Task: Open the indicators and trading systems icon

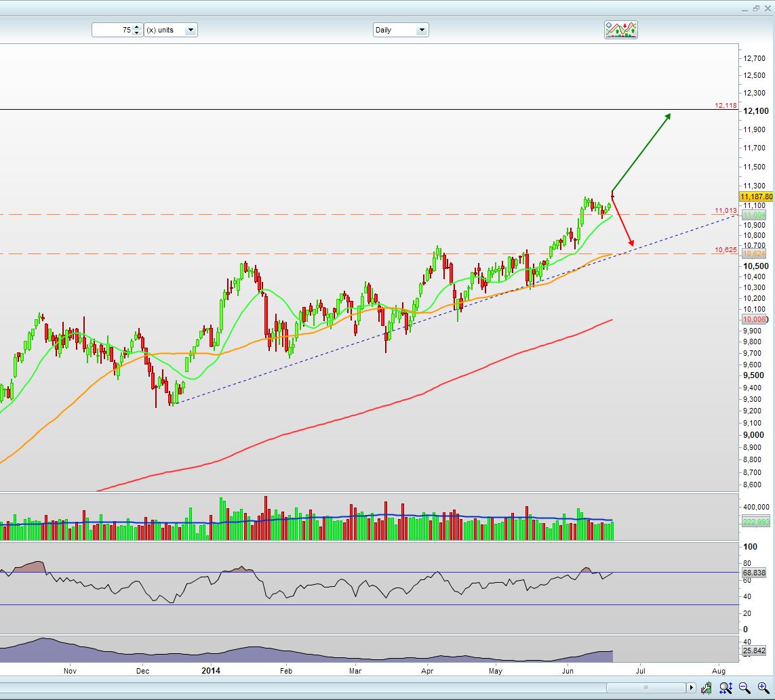Action: click(x=621, y=30)
